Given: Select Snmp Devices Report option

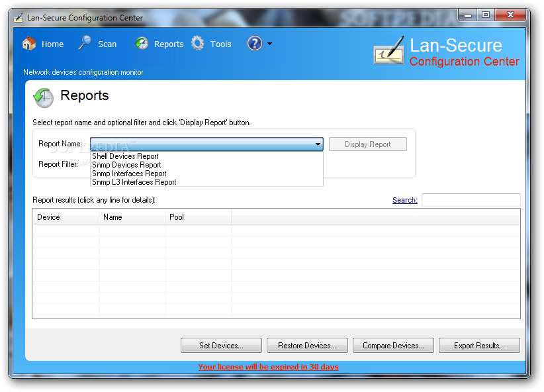Looking at the screenshot, I should point(206,165).
